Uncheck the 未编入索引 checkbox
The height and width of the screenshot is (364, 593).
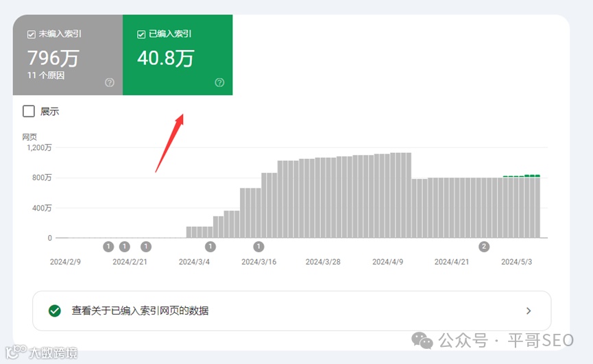(x=32, y=34)
